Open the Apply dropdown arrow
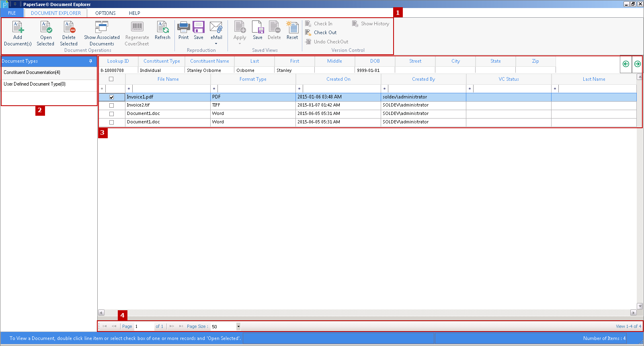The width and height of the screenshot is (644, 346). 240,43
